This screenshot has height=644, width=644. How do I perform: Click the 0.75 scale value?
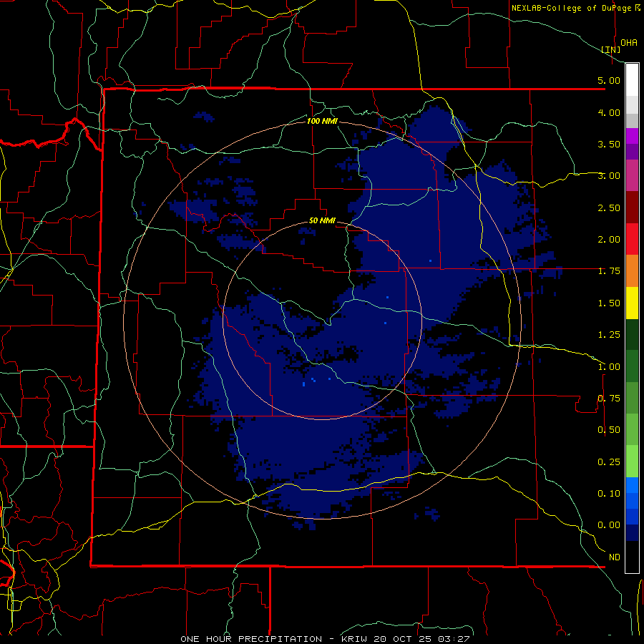point(609,399)
